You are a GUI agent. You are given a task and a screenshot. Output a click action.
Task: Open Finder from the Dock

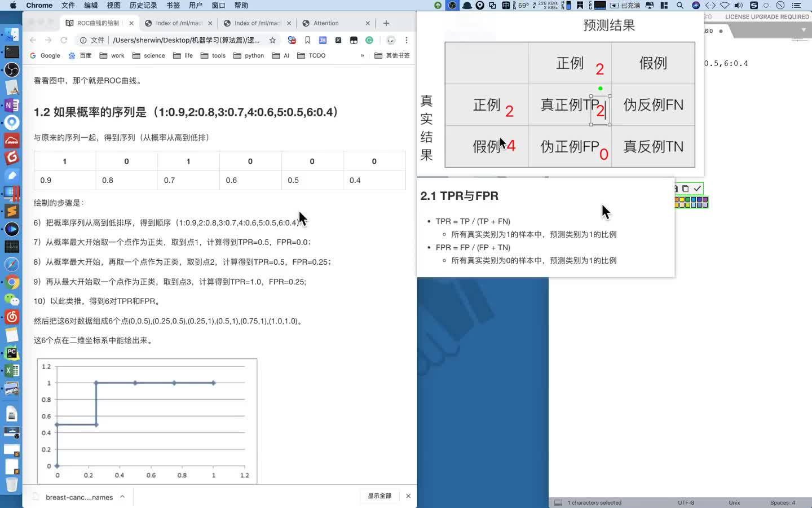click(12, 34)
